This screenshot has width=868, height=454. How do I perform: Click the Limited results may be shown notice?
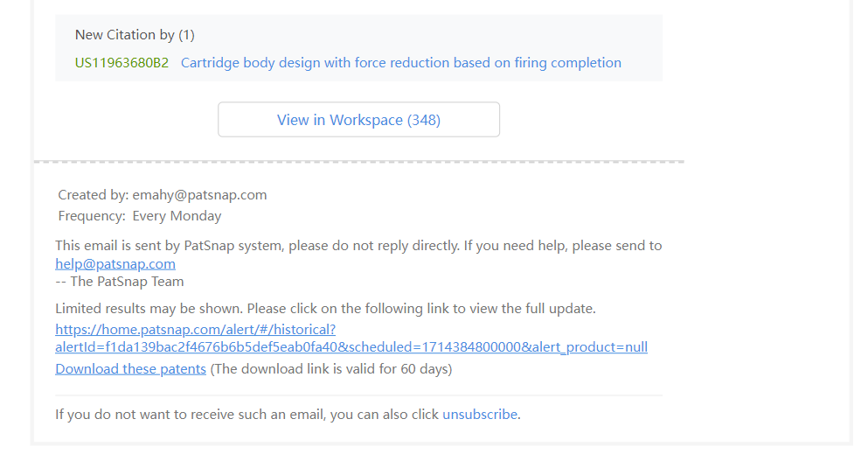pos(325,309)
